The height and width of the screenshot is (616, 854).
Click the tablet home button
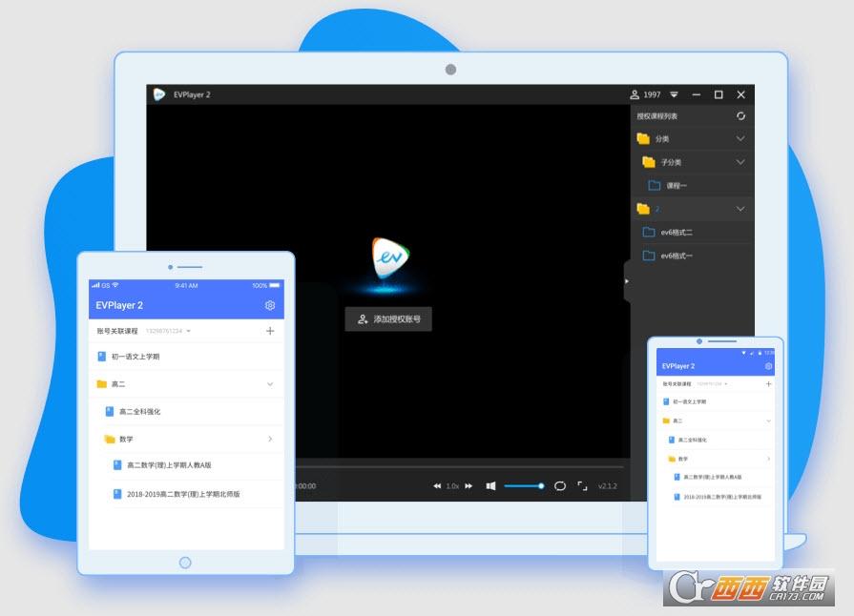click(x=185, y=563)
